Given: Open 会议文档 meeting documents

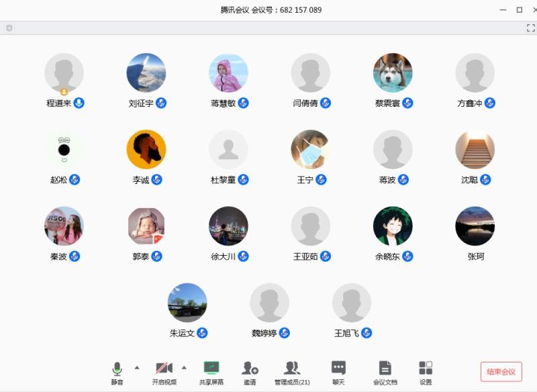Looking at the screenshot, I should tap(385, 372).
